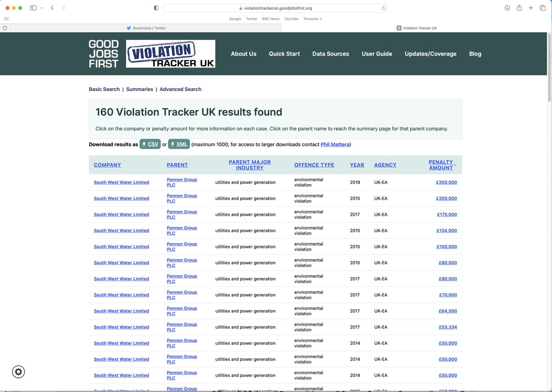Sort by the OFFENCE TYPE header

click(314, 165)
